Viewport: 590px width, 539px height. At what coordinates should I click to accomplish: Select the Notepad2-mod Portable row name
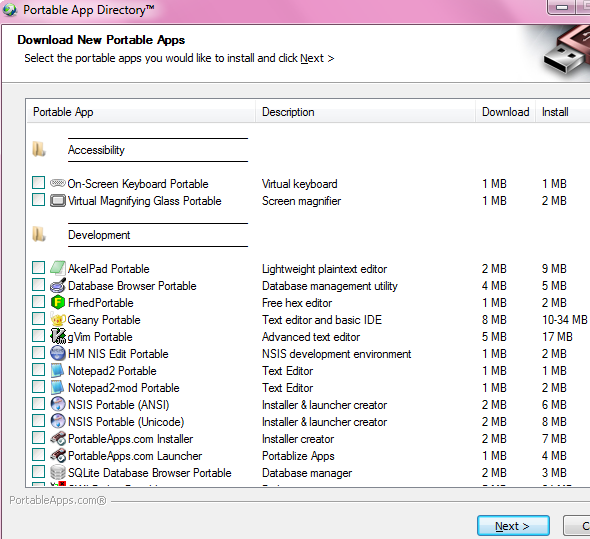pyautogui.click(x=124, y=388)
